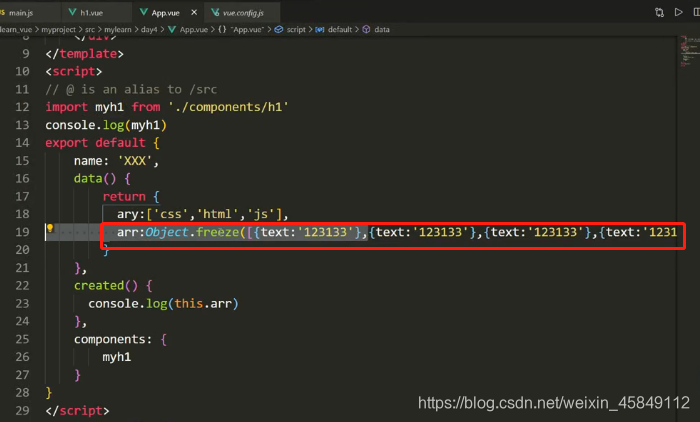Click line number 14 in gutter
Image resolution: width=700 pixels, height=422 pixels.
(x=22, y=143)
